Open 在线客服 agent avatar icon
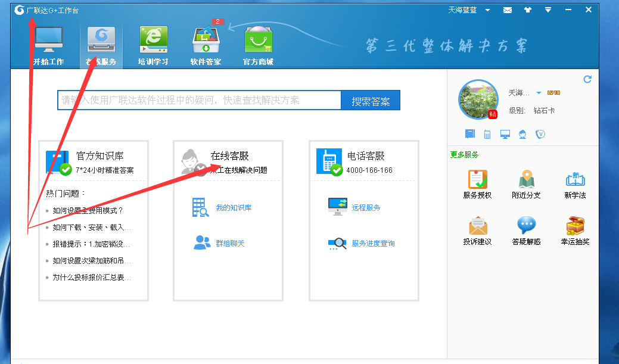This screenshot has width=619, height=364. point(192,162)
